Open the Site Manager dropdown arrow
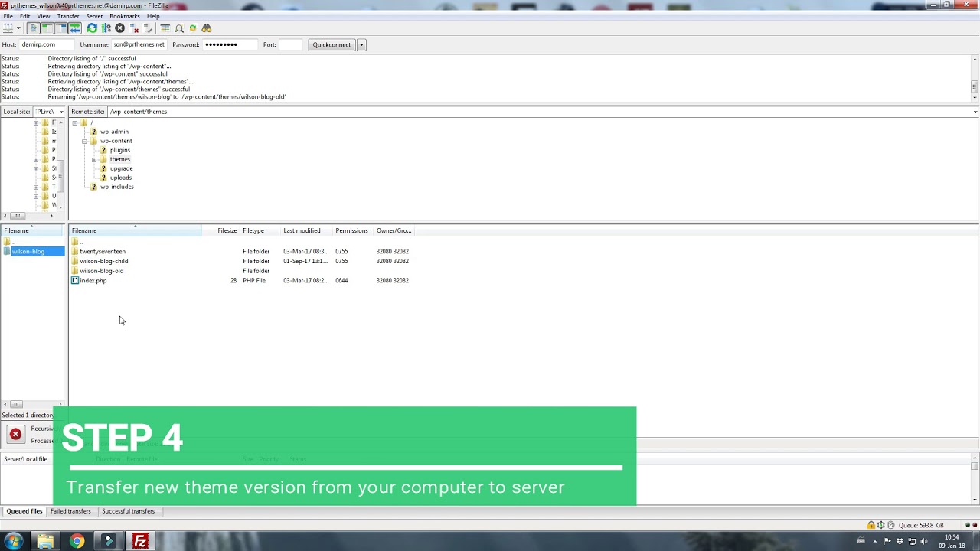This screenshot has height=551, width=980. (x=18, y=28)
